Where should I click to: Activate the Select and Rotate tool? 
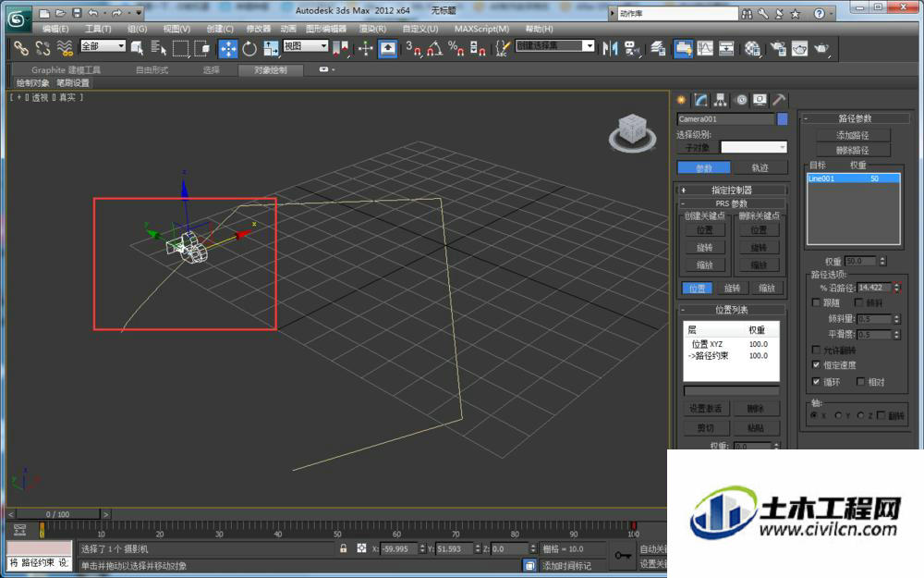(x=249, y=48)
